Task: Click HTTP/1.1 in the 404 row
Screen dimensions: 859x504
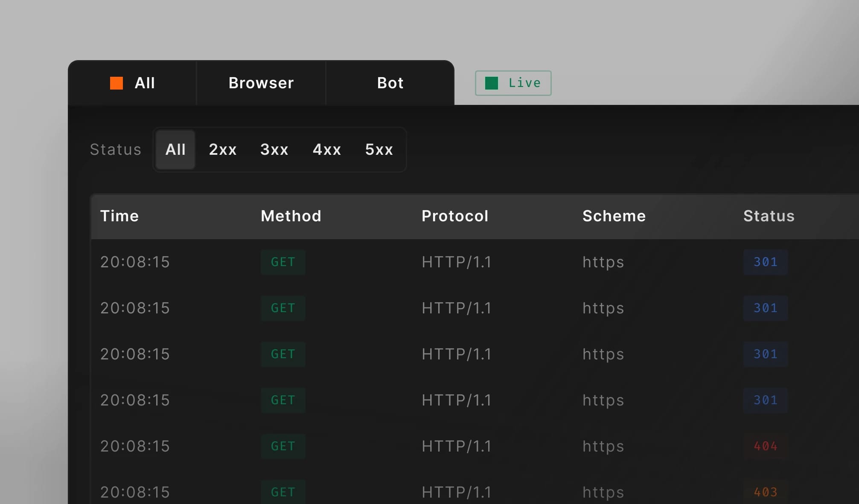Action: (457, 446)
